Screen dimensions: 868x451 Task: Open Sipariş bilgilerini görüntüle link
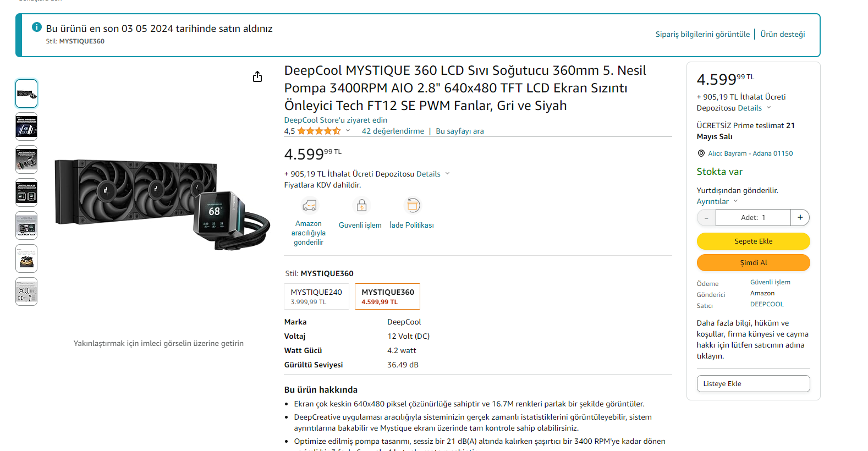(x=702, y=34)
